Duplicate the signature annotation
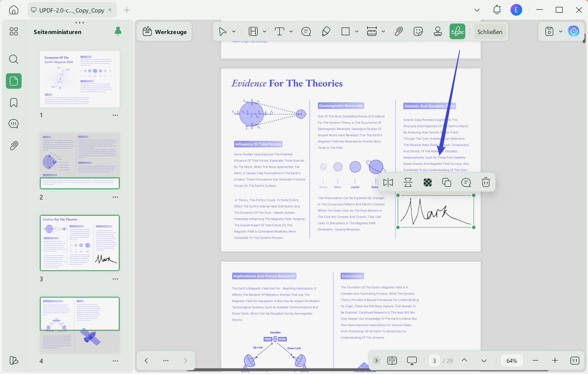 [447, 182]
